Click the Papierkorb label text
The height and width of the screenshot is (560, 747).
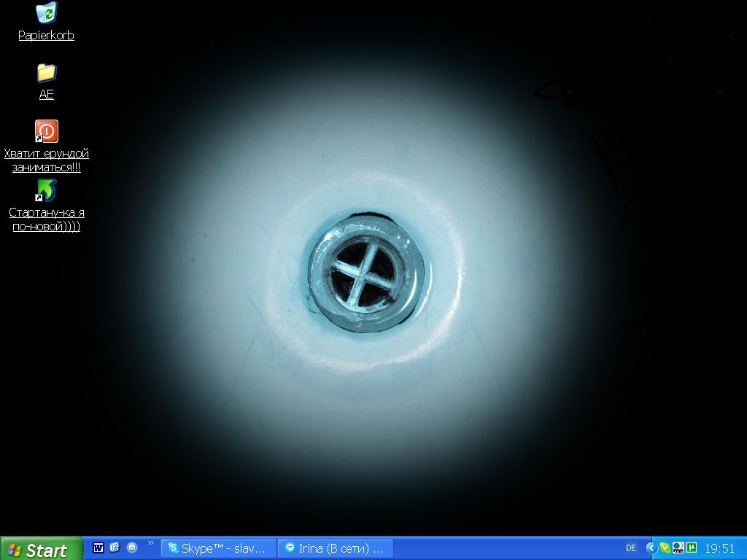pos(46,35)
